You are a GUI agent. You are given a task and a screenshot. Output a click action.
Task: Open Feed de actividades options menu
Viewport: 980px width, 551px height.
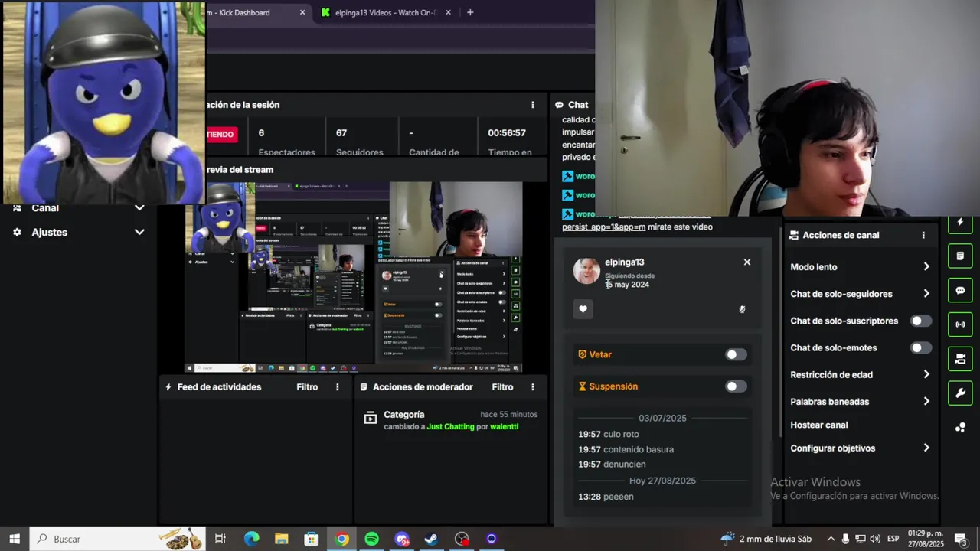[337, 387]
